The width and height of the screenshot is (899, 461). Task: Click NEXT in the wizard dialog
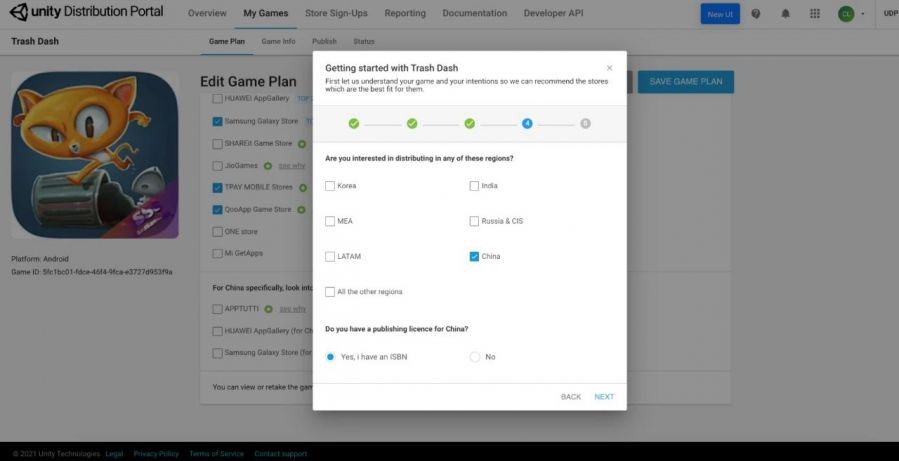coord(604,397)
